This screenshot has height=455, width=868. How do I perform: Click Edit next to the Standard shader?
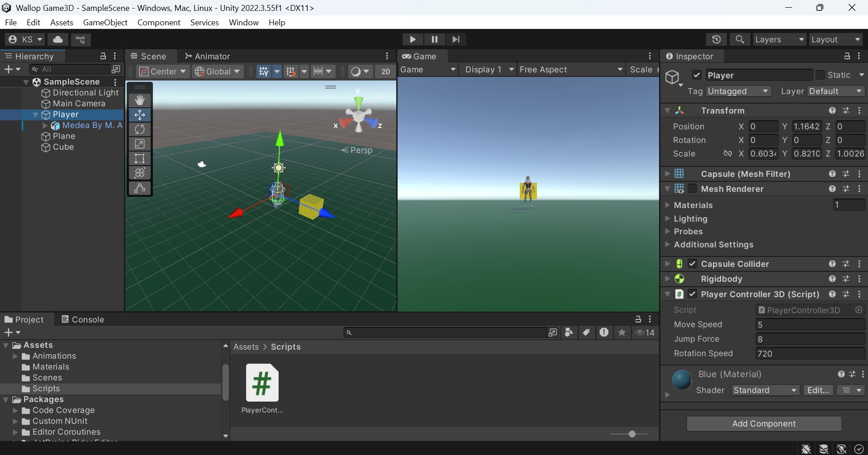[818, 390]
